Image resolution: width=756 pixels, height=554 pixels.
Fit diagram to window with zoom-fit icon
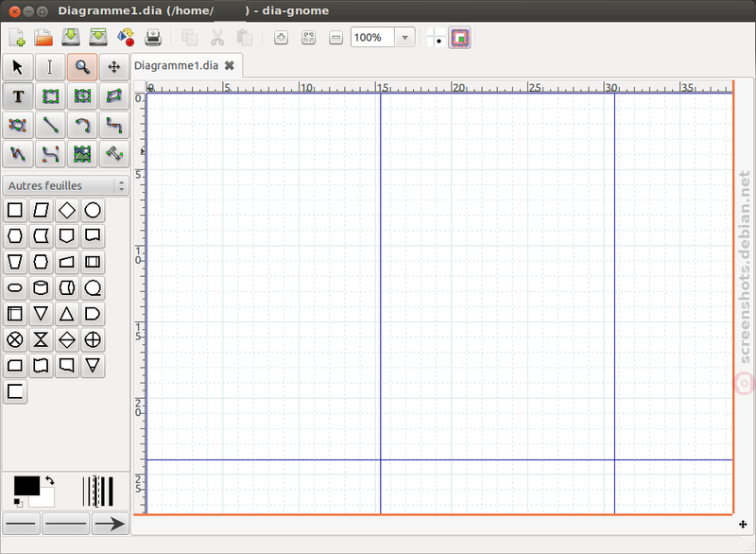tap(309, 38)
